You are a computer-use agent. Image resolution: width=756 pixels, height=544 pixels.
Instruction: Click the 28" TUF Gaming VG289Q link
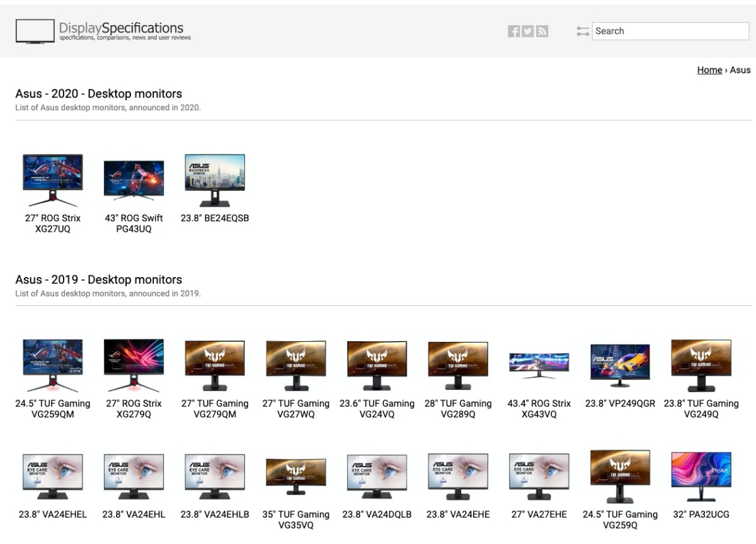(x=458, y=409)
